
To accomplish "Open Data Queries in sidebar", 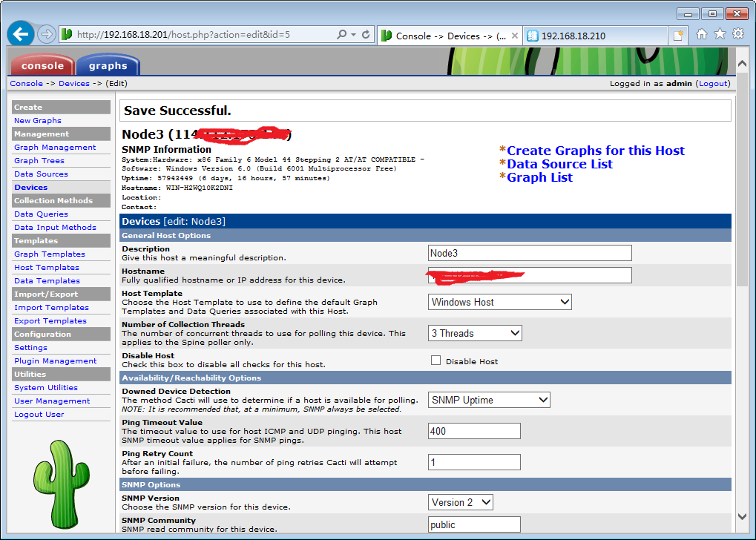I will pyautogui.click(x=41, y=214).
